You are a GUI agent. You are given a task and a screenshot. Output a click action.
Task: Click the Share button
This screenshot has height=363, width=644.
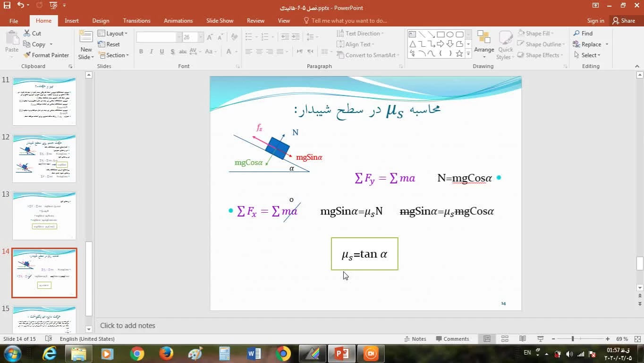coord(624,21)
